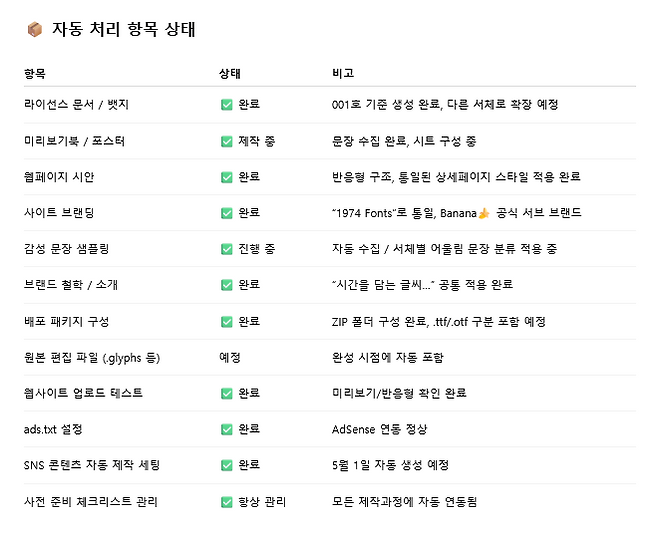Click the green check icon for SNS 콘텐츠 자동 제작 세팅
Viewport: 658px width, 548px height.
click(x=226, y=465)
